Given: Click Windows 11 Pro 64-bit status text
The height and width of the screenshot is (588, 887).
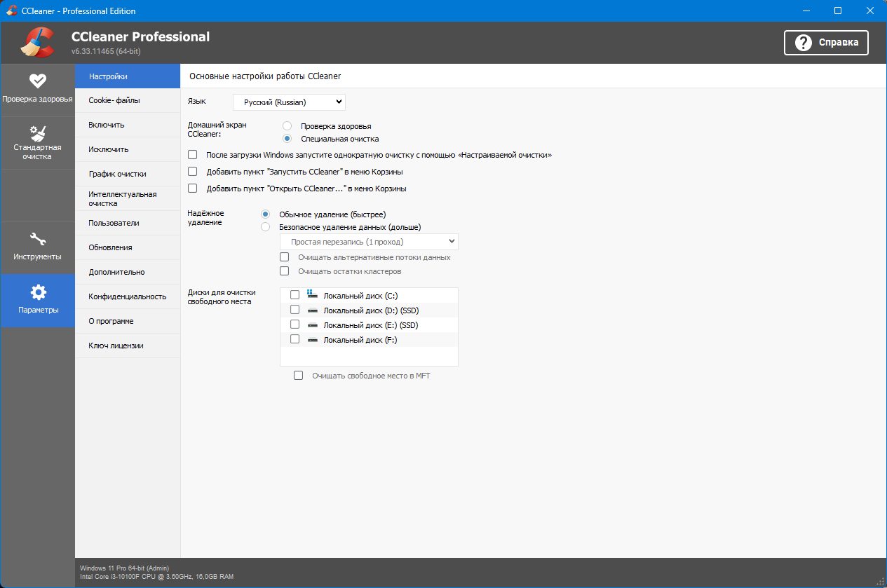Looking at the screenshot, I should point(124,568).
